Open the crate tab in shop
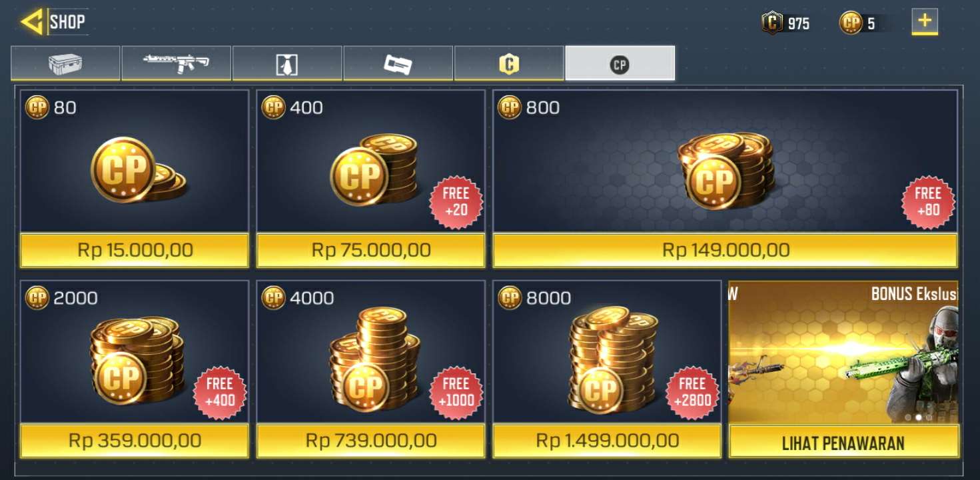Screen dimensions: 980x480 pyautogui.click(x=65, y=63)
